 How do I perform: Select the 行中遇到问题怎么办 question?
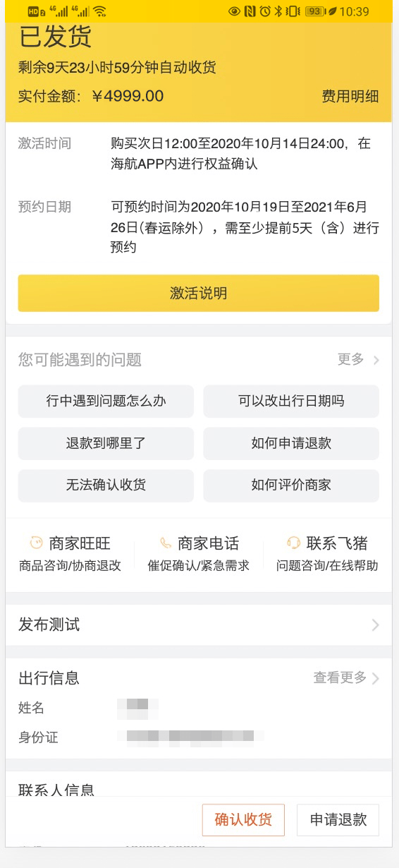coord(106,402)
